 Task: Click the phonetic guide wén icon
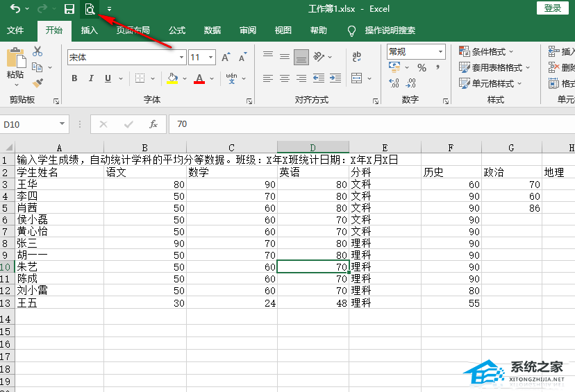[231, 78]
